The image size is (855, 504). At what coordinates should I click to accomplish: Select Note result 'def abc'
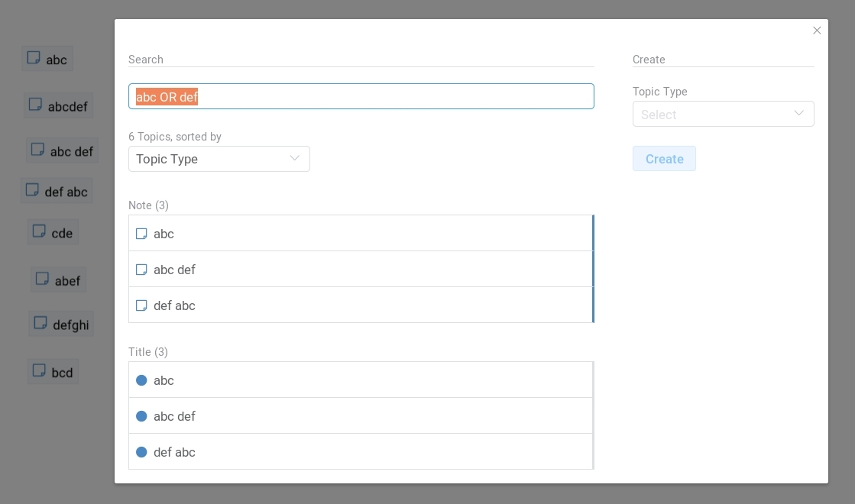[360, 305]
